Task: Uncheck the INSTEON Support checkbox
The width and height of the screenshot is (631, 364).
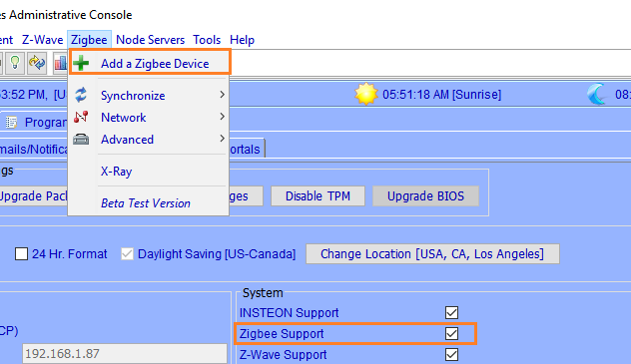Action: pyautogui.click(x=451, y=312)
